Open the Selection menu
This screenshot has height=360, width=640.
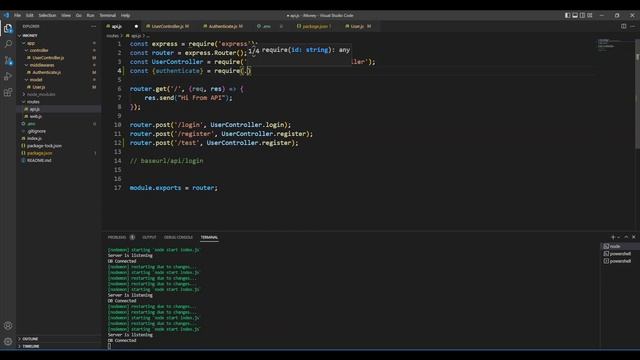coord(47,15)
